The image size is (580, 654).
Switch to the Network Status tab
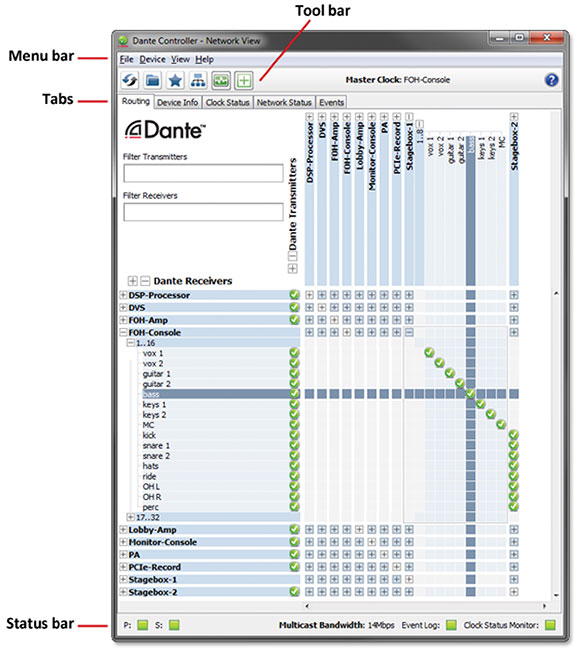(284, 103)
